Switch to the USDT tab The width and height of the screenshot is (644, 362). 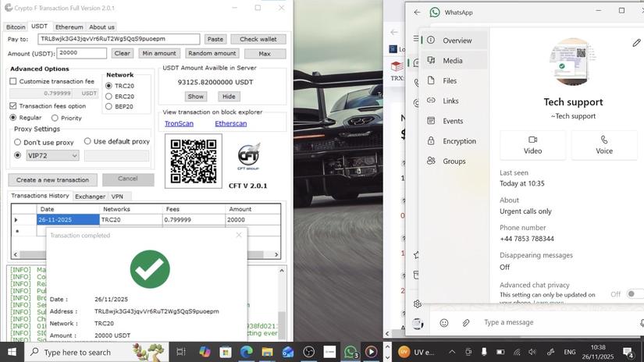tap(40, 27)
